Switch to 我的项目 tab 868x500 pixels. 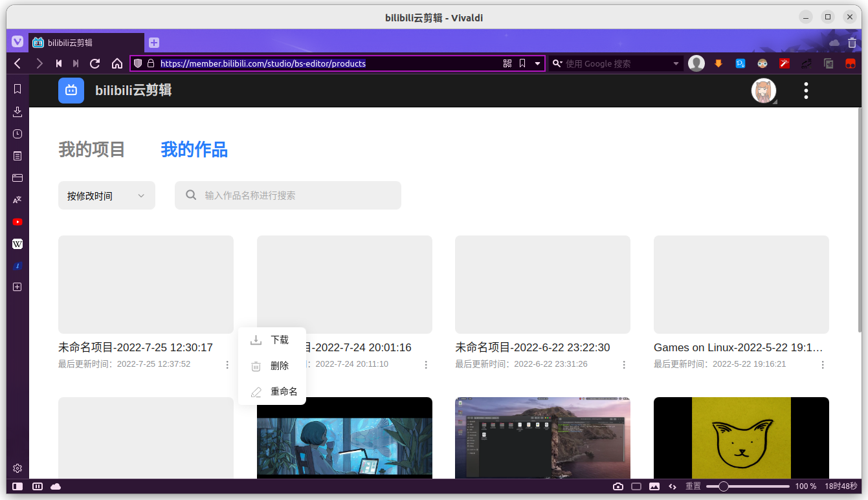(91, 149)
